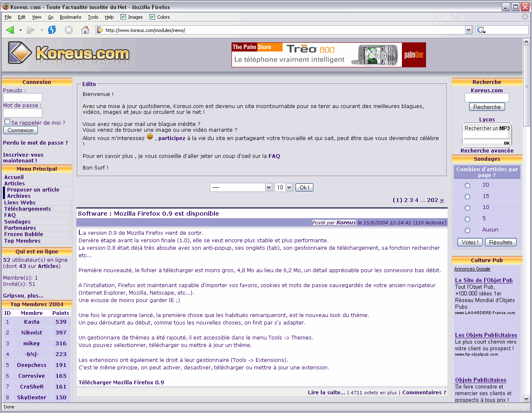Follow the participez link in the Edito
The width and height of the screenshot is (532, 413).
pyautogui.click(x=172, y=138)
